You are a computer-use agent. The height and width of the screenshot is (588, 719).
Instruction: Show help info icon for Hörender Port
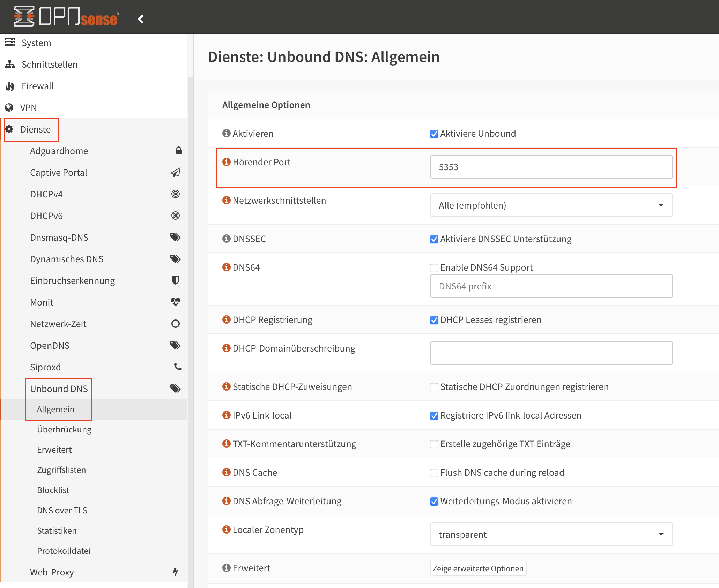coord(227,162)
